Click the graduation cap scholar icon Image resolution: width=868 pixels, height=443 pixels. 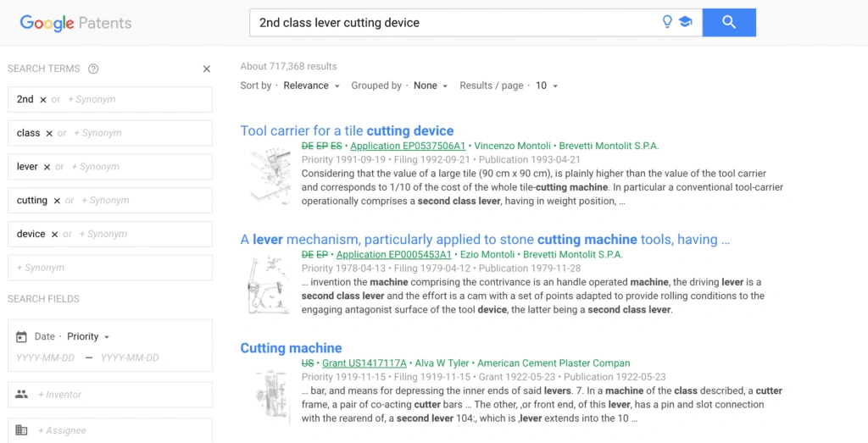(685, 22)
